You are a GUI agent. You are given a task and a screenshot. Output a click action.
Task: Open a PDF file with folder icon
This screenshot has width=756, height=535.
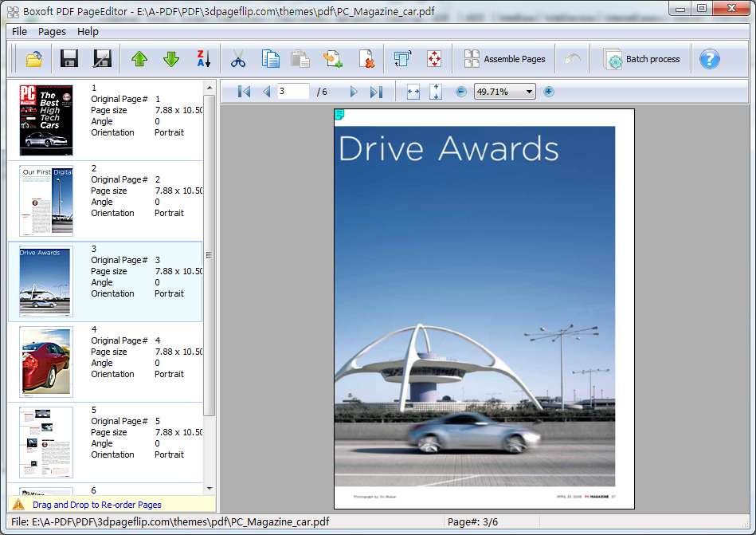(x=34, y=59)
